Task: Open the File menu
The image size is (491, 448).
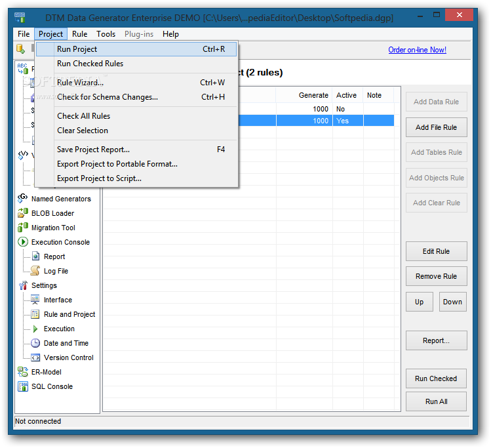Action: click(x=24, y=34)
